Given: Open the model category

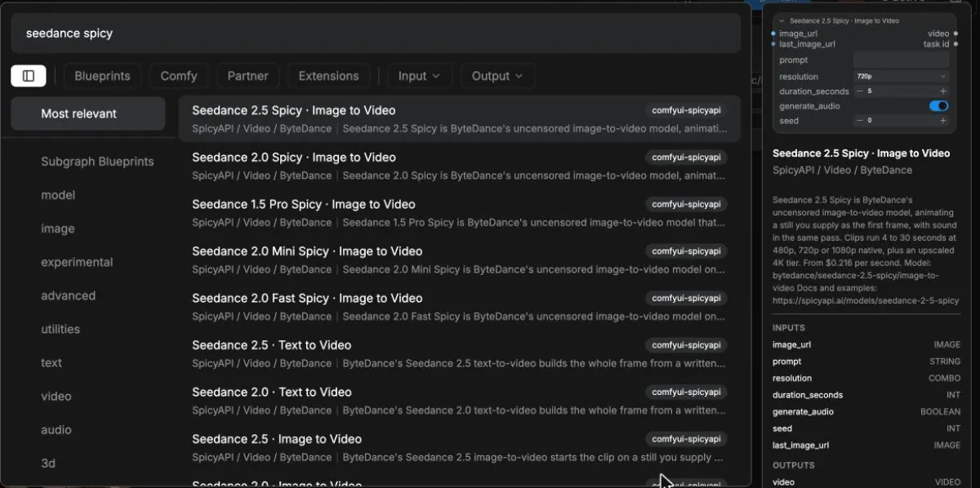Looking at the screenshot, I should click(88, 195).
